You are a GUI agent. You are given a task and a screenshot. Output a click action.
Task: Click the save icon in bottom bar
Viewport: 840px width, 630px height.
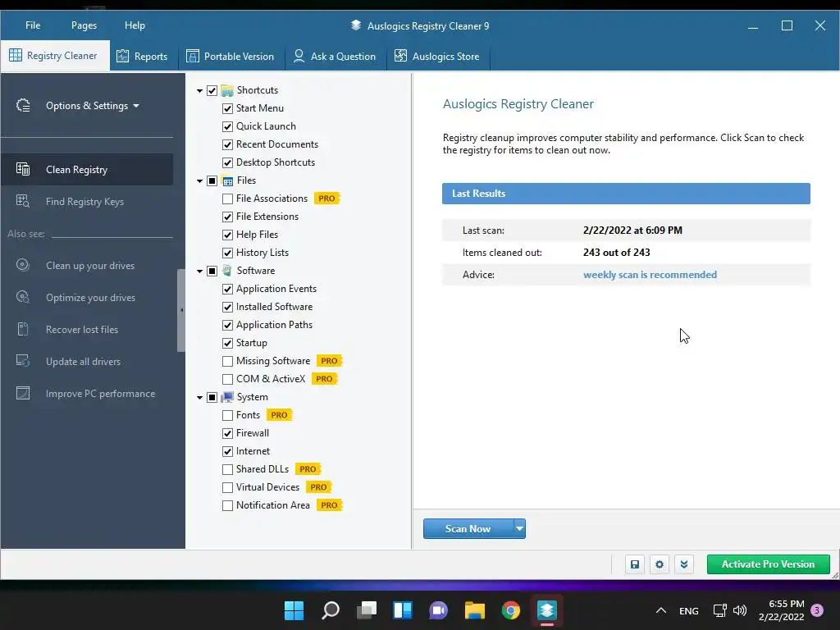point(635,564)
